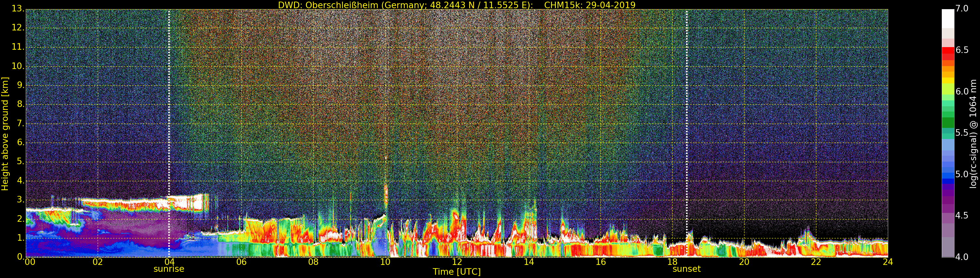This screenshot has height=278, width=980.
Task: Click the red vertical spike at 10 UTC
Action: pos(386,194)
